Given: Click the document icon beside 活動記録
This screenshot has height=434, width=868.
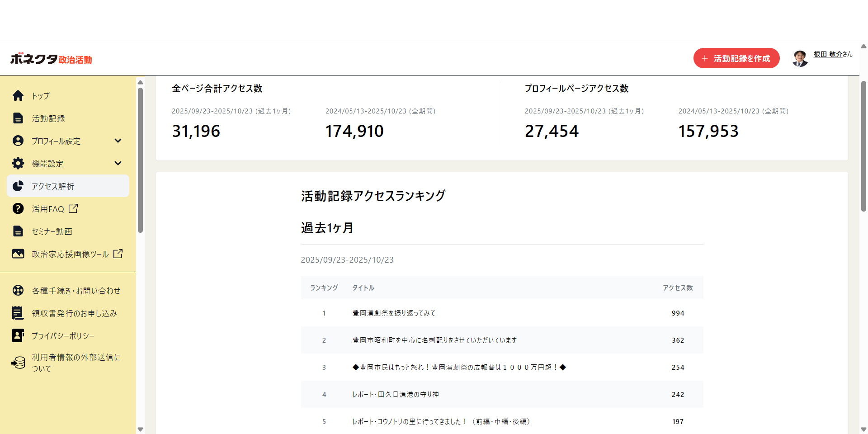Looking at the screenshot, I should tap(18, 118).
